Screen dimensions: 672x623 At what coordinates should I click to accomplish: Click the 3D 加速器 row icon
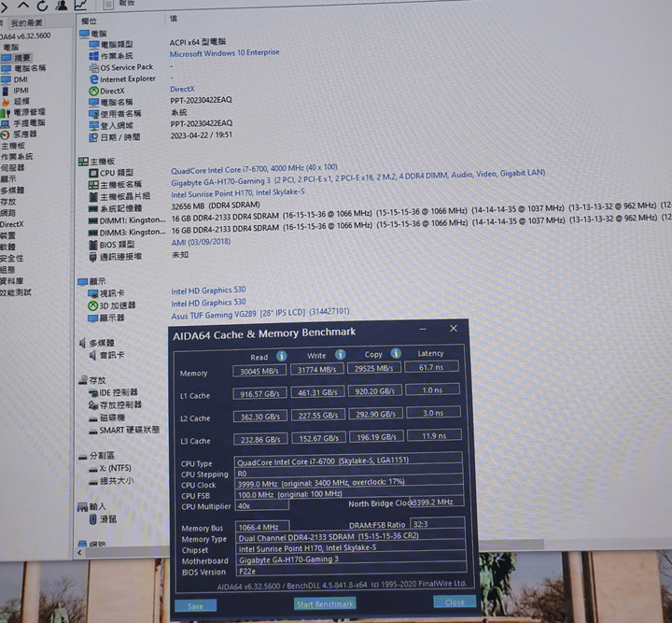(x=93, y=305)
